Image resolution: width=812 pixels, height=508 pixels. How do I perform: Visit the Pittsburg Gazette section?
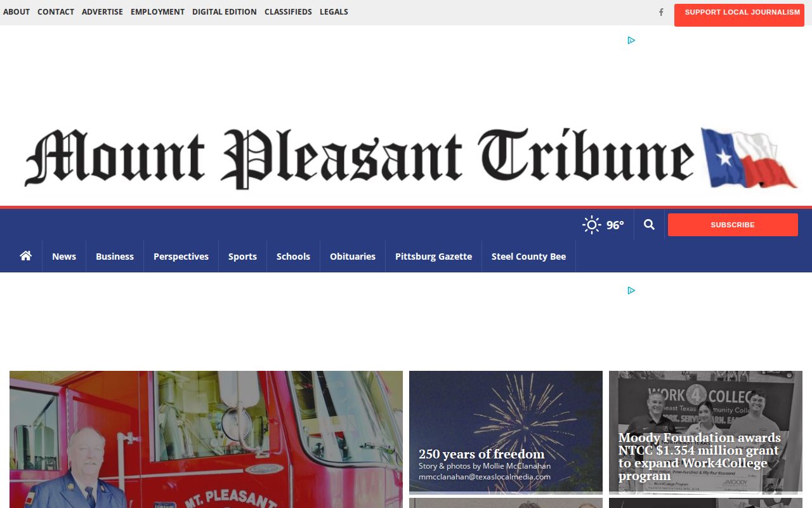coord(433,257)
